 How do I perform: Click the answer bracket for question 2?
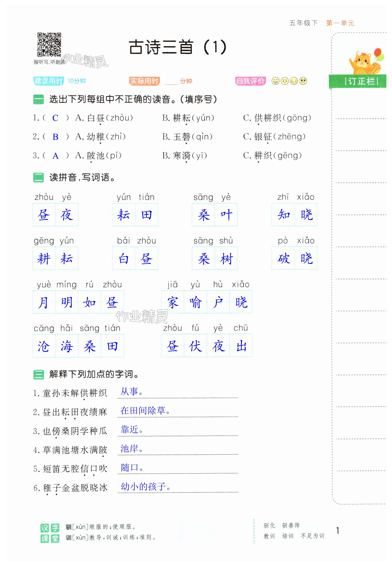tap(55, 137)
